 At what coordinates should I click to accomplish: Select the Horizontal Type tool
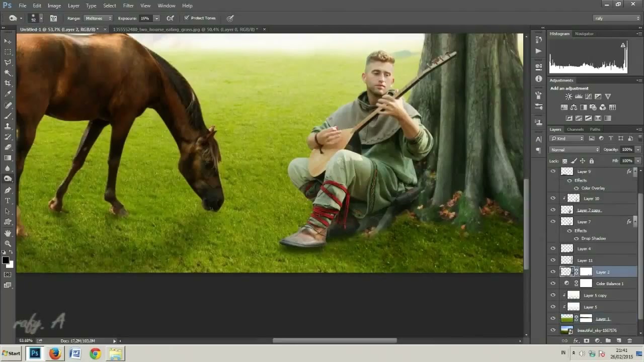(x=8, y=201)
